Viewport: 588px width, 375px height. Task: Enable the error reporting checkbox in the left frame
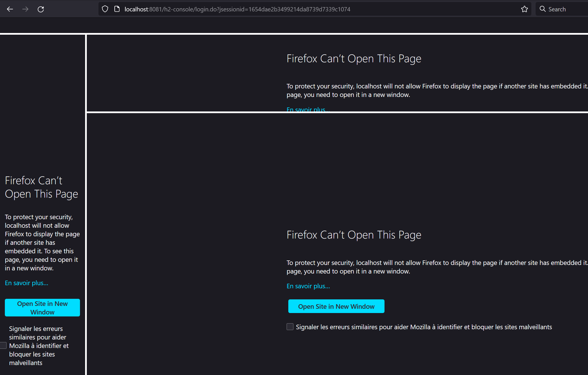tap(3, 345)
